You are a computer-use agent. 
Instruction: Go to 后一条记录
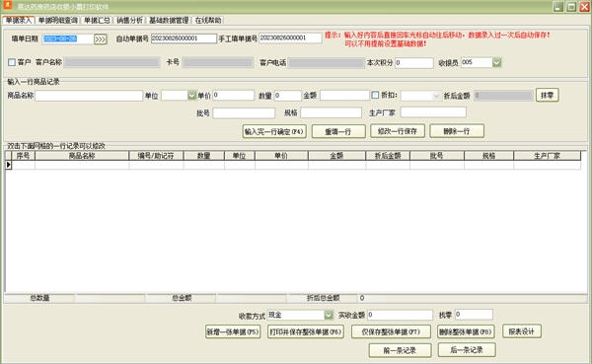coord(467,350)
